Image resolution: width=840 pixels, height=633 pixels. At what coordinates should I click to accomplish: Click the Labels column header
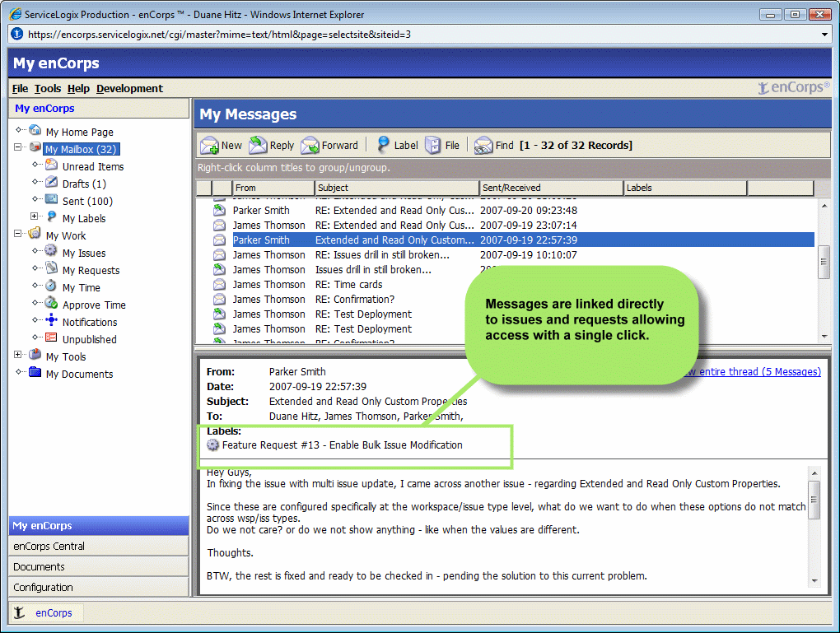tap(685, 188)
